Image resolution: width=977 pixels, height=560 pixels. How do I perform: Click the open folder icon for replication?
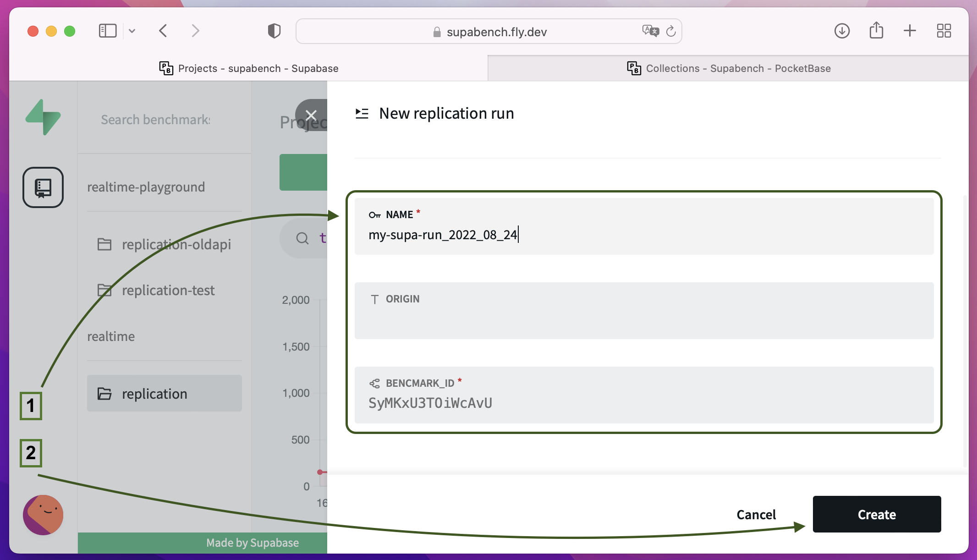tap(104, 394)
